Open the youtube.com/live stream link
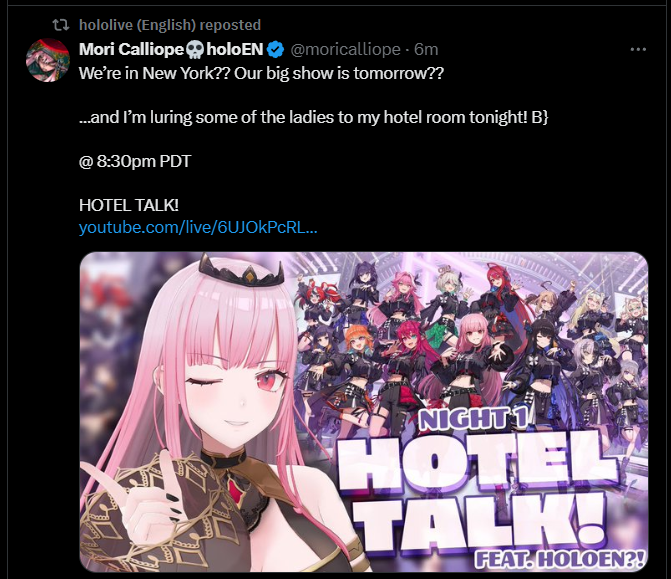 198,227
